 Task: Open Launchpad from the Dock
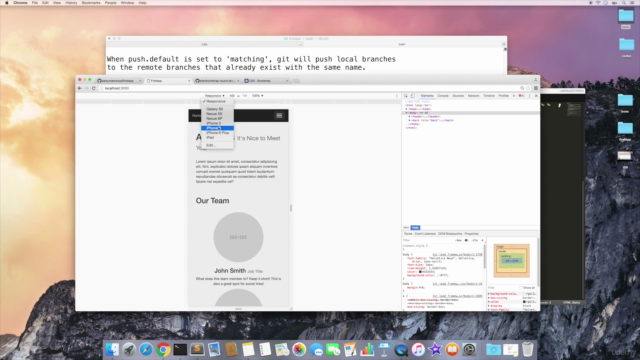[129, 349]
